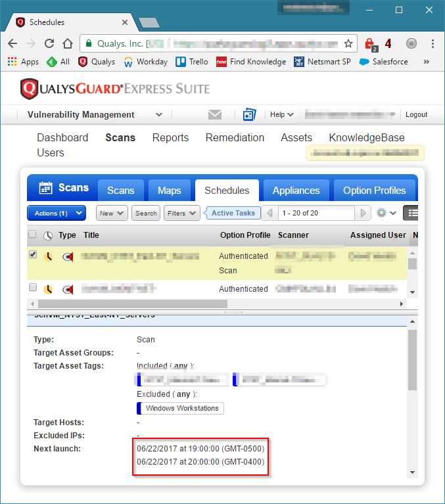Click the horizontal scrollbar under the table

pyautogui.click(x=131, y=304)
